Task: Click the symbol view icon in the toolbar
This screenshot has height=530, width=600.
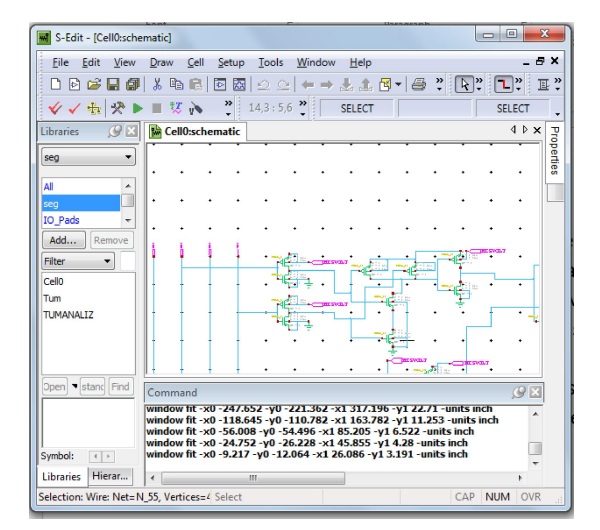Action: click(239, 84)
